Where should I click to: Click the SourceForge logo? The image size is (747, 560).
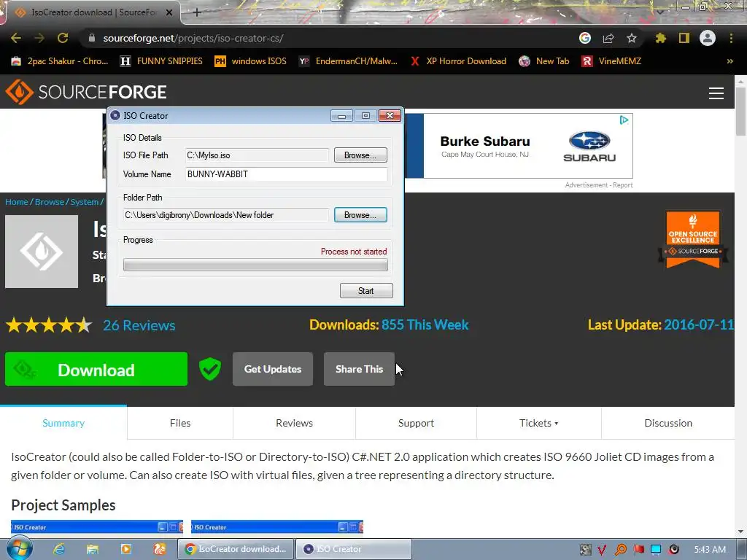86,92
